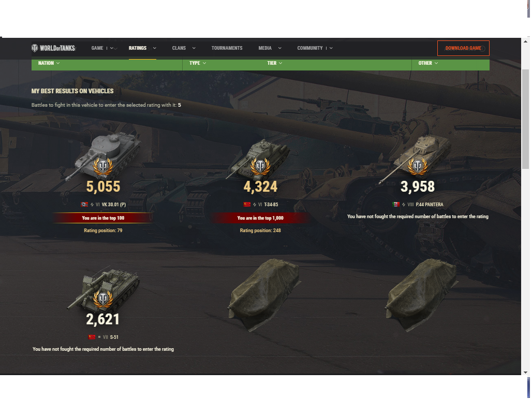The image size is (532, 400).
Task: Click the World of Tanks logo
Action: click(53, 48)
